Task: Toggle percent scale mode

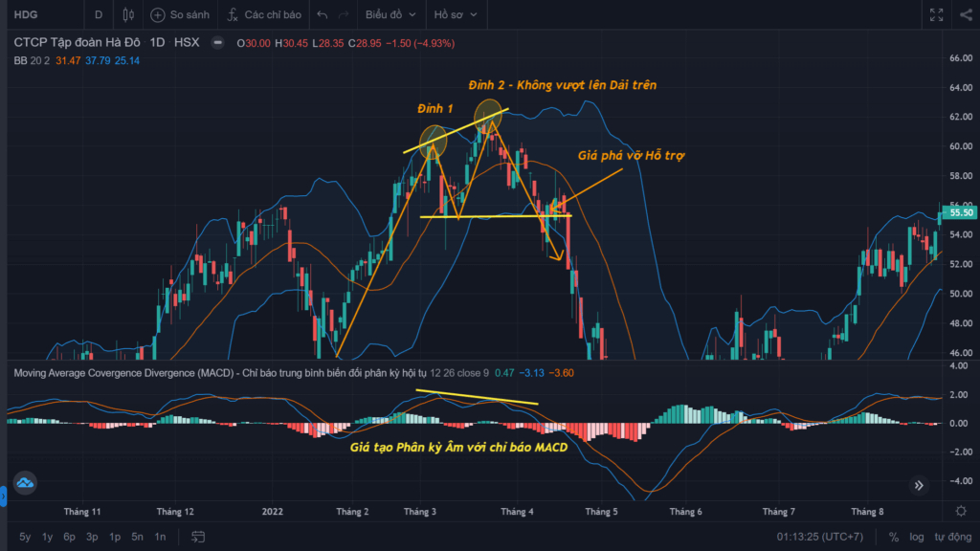Action: pos(894,537)
